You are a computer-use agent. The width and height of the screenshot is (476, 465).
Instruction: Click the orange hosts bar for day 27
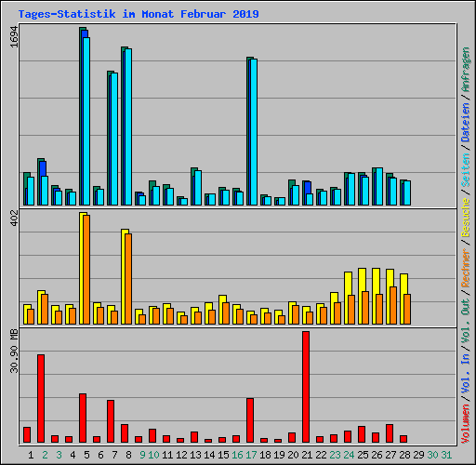(x=393, y=305)
